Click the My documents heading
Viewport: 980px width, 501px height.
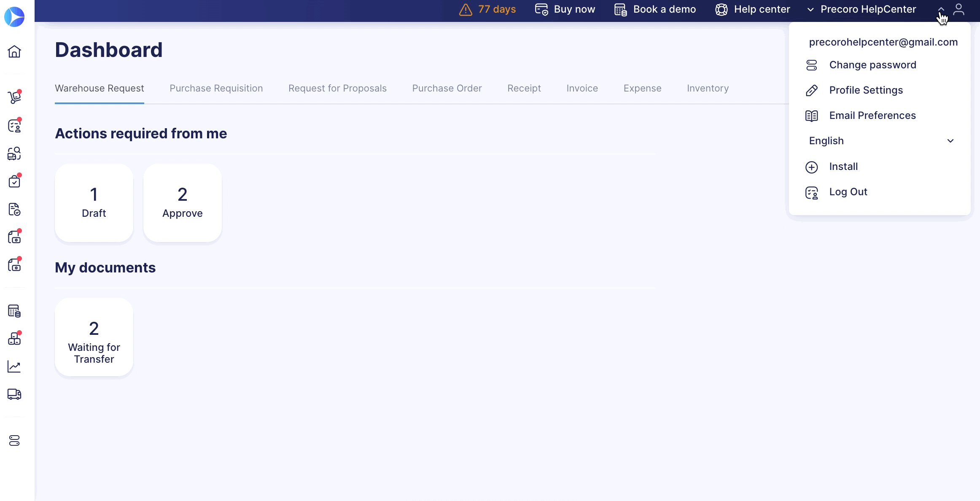[x=105, y=267]
